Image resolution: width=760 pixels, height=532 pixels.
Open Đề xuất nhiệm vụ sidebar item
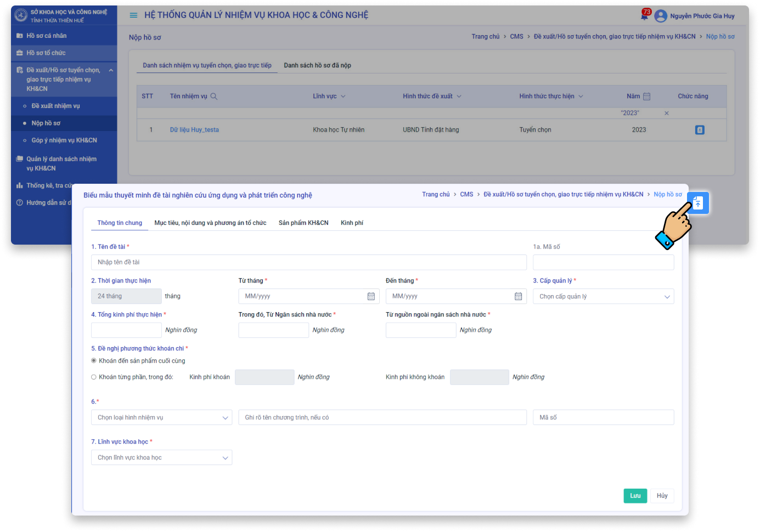[55, 106]
